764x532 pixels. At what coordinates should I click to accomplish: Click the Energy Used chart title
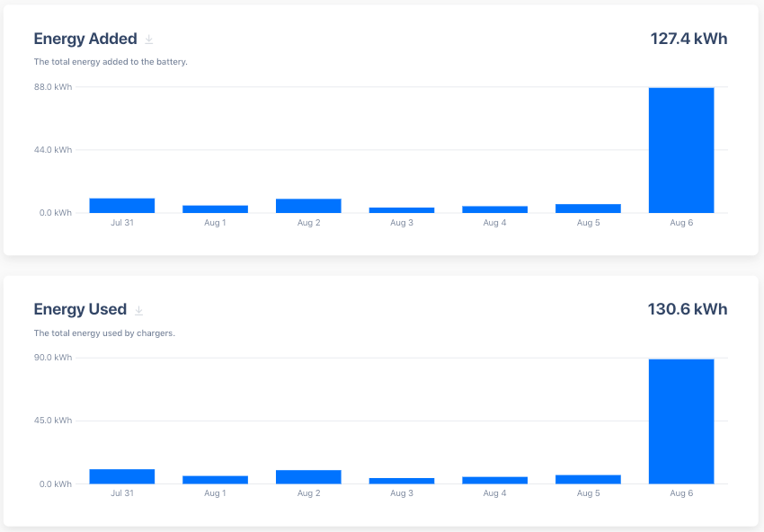click(80, 309)
